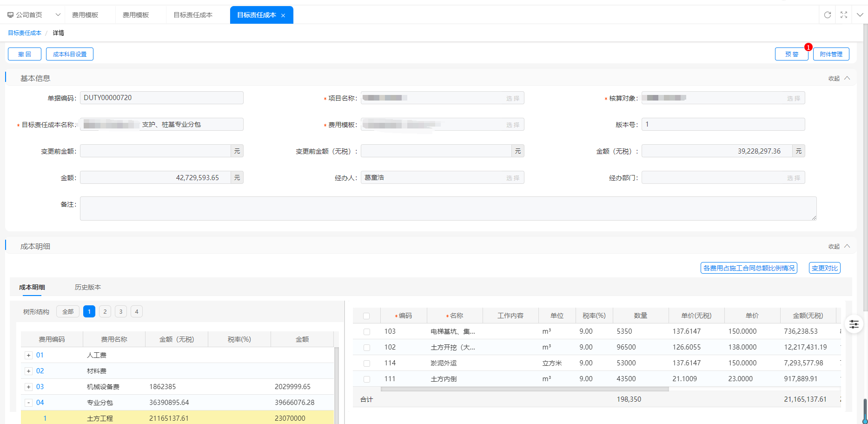Click the 变更对比 button
The width and height of the screenshot is (868, 424).
[x=825, y=268]
